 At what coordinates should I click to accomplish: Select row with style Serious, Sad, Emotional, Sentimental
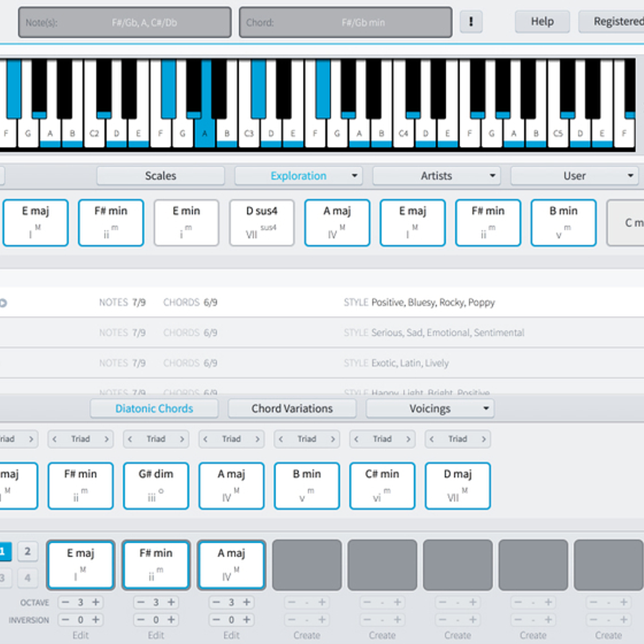pyautogui.click(x=322, y=333)
